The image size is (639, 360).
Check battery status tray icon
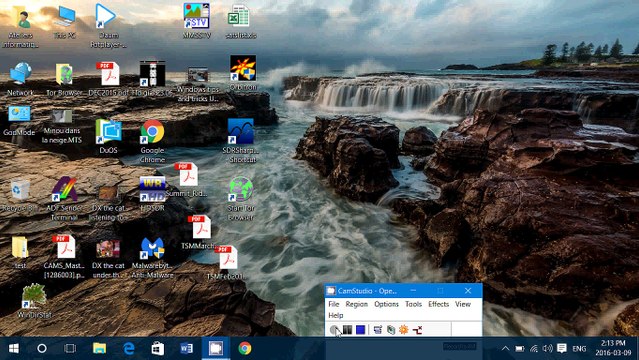click(x=520, y=349)
